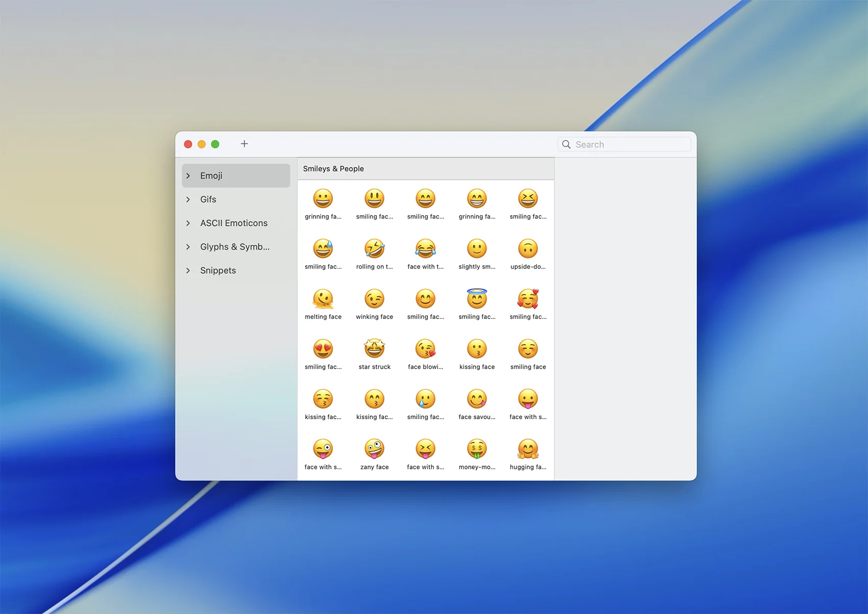Viewport: 868px width, 614px height.
Task: Select the face with tears of joy emoji
Action: tap(425, 249)
